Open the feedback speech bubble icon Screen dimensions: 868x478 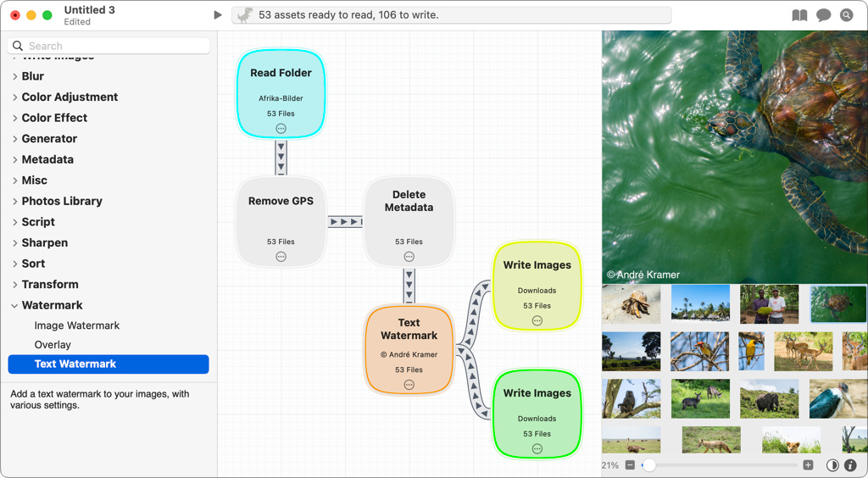823,15
